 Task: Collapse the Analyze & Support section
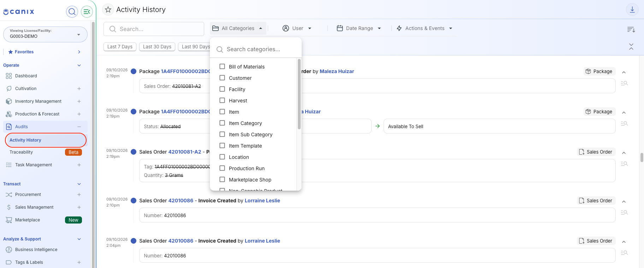(79, 239)
